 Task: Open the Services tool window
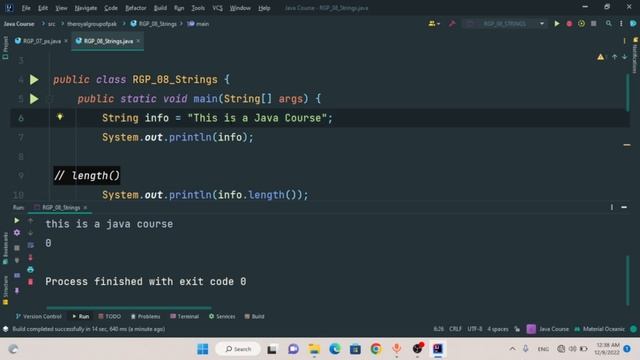[x=222, y=316]
